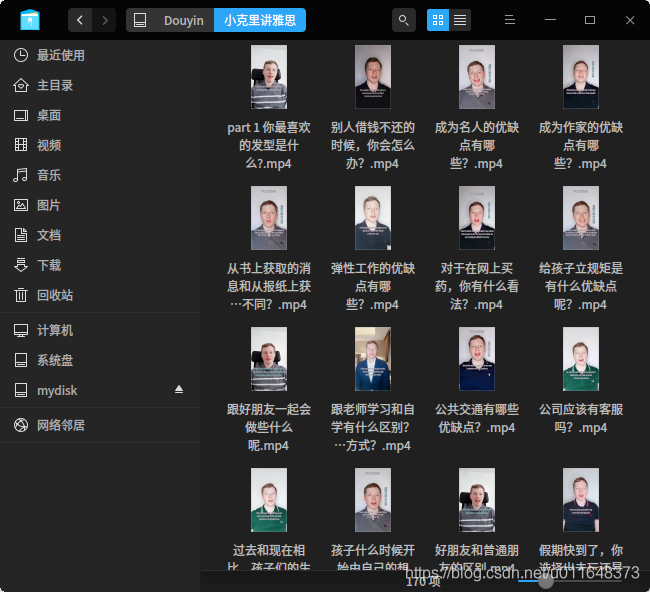
Task: Select the 跟好朋友一起会做些什么 video thumbnail
Action: [x=269, y=359]
